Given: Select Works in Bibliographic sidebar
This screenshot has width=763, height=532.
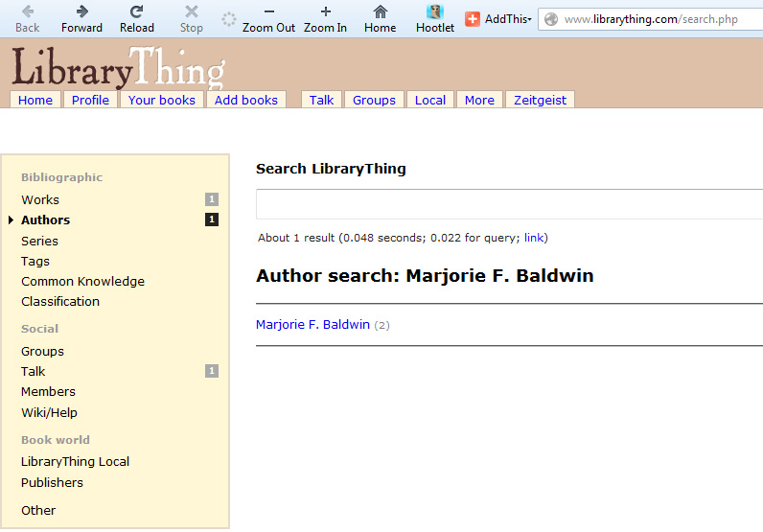Looking at the screenshot, I should 40,199.
